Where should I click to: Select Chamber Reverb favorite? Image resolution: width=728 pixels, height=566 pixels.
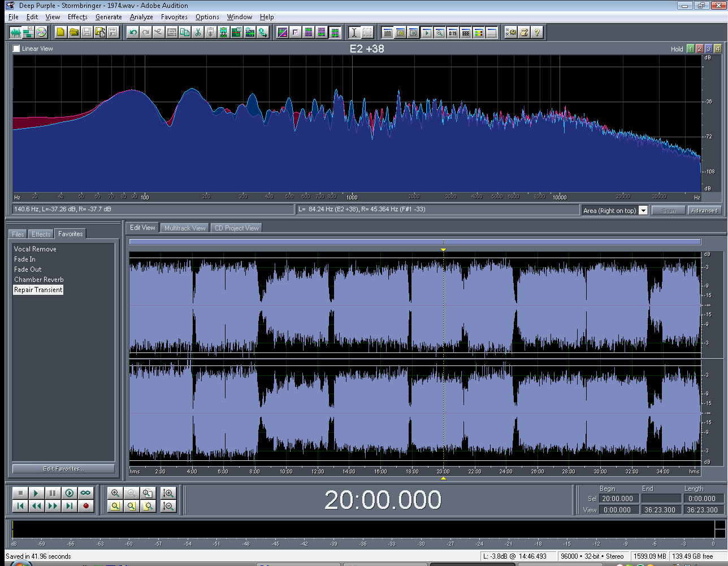click(39, 280)
